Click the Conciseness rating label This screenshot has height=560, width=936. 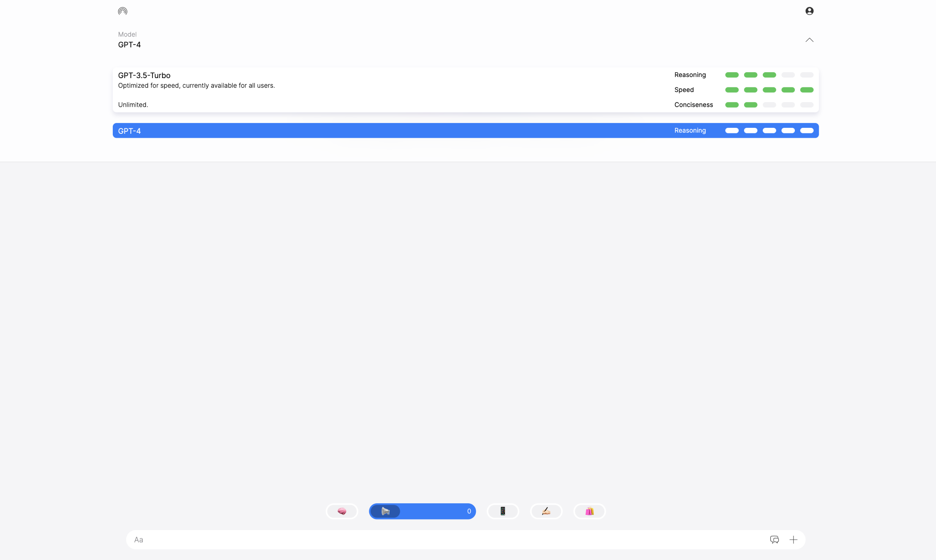tap(694, 105)
